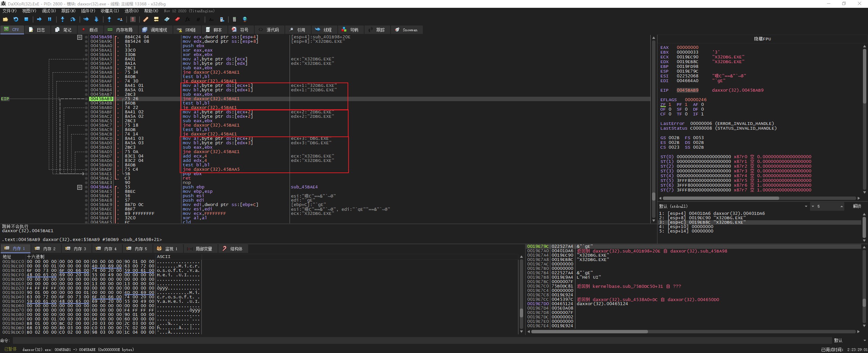The height and width of the screenshot is (353, 868).
Task: Toggle breakpoint bullet at address 0045BAA5
Action: tap(86, 59)
